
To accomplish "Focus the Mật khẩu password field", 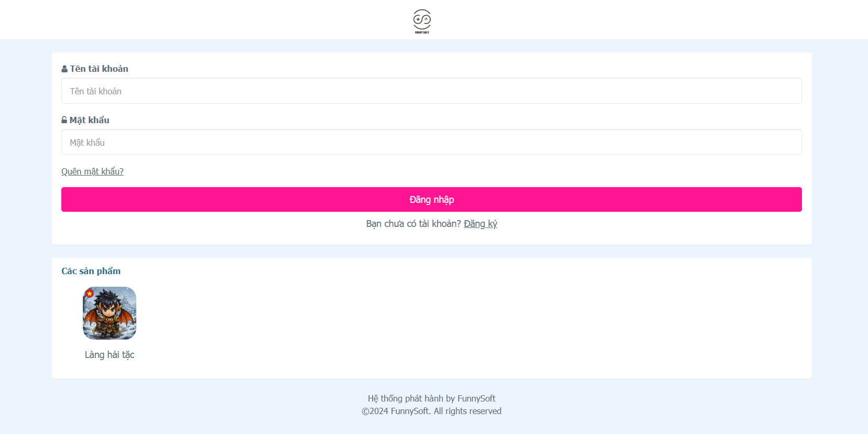I will coord(431,143).
